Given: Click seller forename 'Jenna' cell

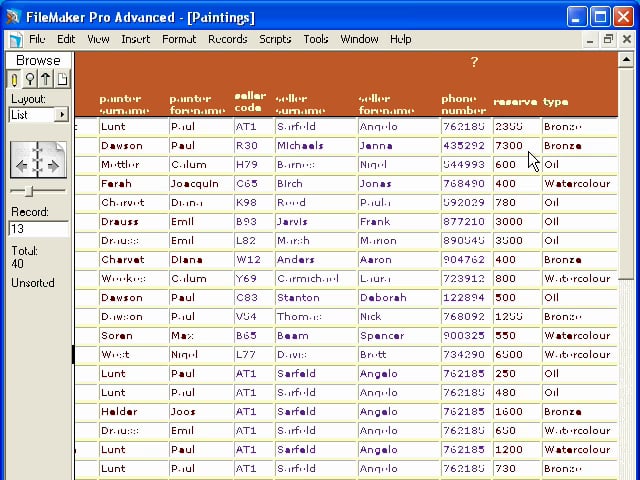Looking at the screenshot, I should pyautogui.click(x=399, y=146).
